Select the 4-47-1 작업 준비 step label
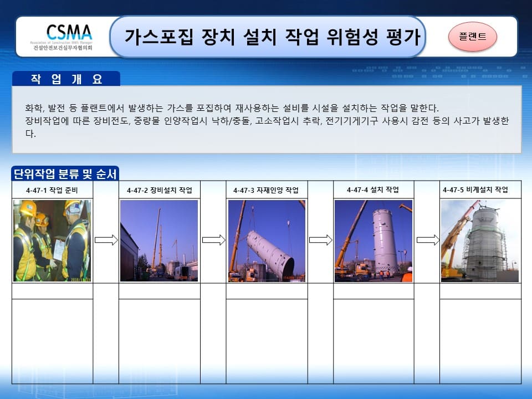Viewport: 532px width, 399px height. pos(52,190)
